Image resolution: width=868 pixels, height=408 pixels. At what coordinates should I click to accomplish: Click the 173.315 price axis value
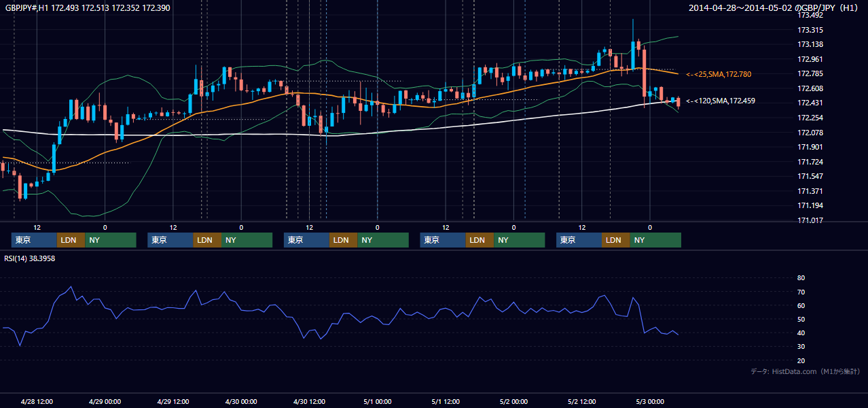tap(810, 30)
